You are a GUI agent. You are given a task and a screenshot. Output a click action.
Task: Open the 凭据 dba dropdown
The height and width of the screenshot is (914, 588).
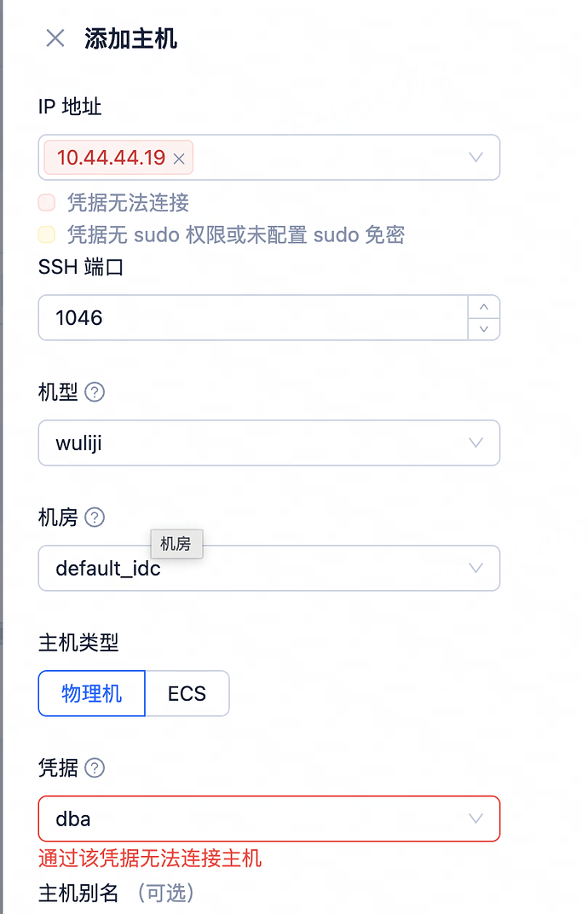(268, 819)
